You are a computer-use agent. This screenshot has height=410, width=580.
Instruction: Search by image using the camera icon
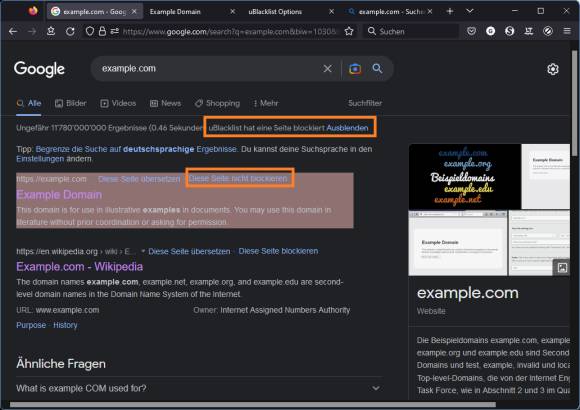click(x=355, y=69)
